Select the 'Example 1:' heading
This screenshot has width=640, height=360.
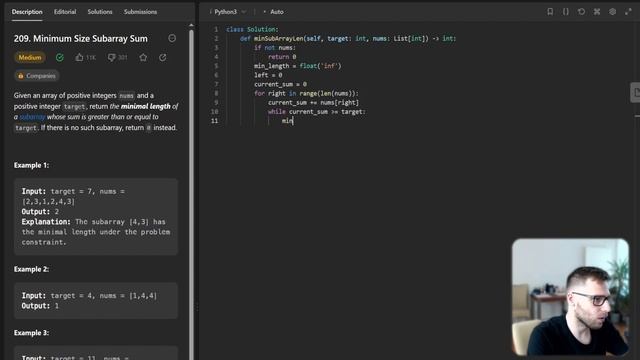click(31, 165)
